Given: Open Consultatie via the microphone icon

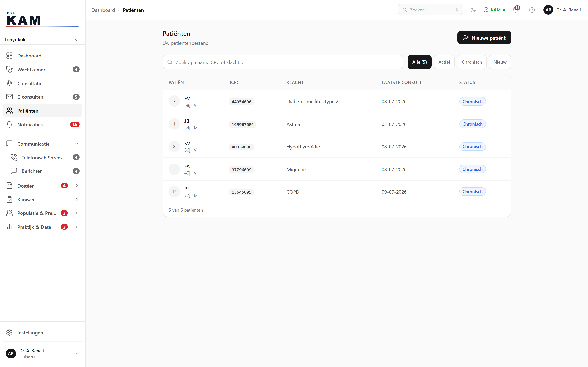Looking at the screenshot, I should [x=9, y=83].
